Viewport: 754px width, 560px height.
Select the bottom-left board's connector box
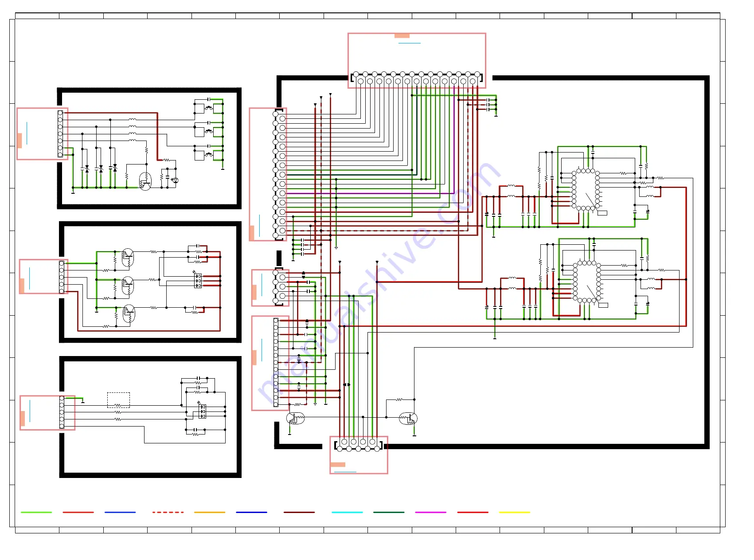point(47,413)
